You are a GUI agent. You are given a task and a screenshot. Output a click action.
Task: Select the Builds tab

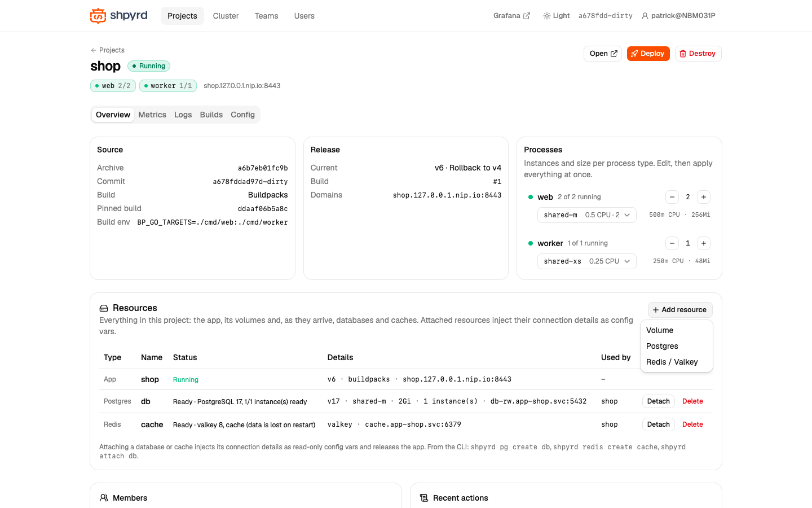tap(211, 115)
